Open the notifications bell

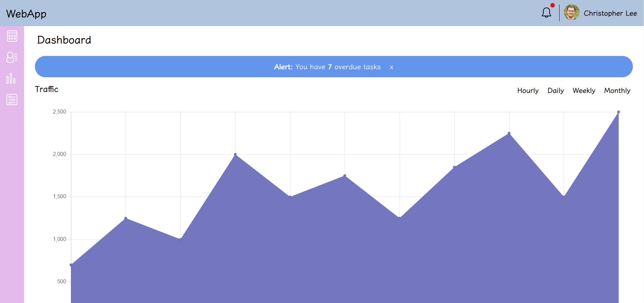tap(546, 13)
